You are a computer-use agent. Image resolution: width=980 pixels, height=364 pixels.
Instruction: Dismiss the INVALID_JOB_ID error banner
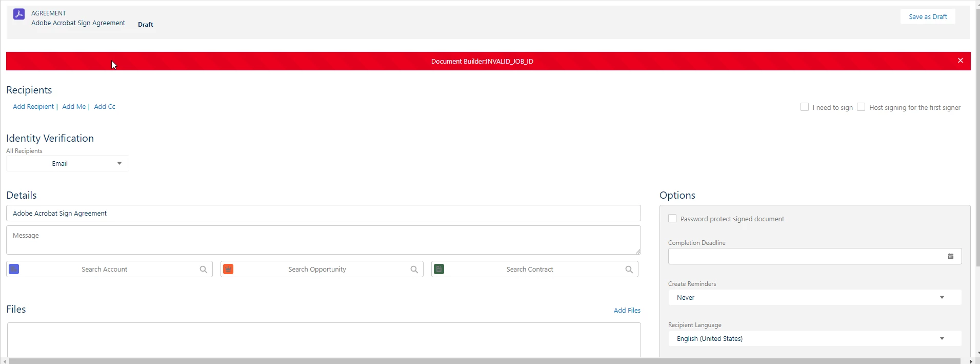tap(960, 61)
